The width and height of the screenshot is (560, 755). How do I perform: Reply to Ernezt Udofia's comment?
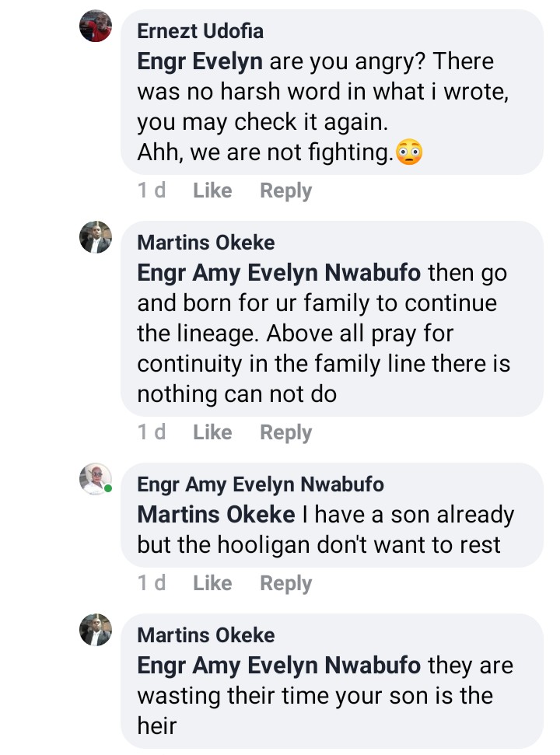[285, 190]
